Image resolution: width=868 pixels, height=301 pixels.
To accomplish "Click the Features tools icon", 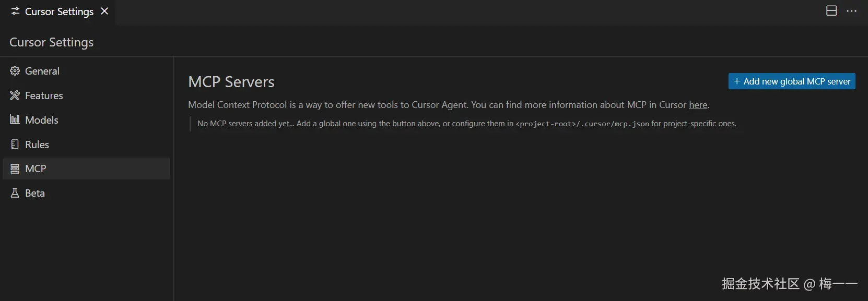I will (15, 95).
